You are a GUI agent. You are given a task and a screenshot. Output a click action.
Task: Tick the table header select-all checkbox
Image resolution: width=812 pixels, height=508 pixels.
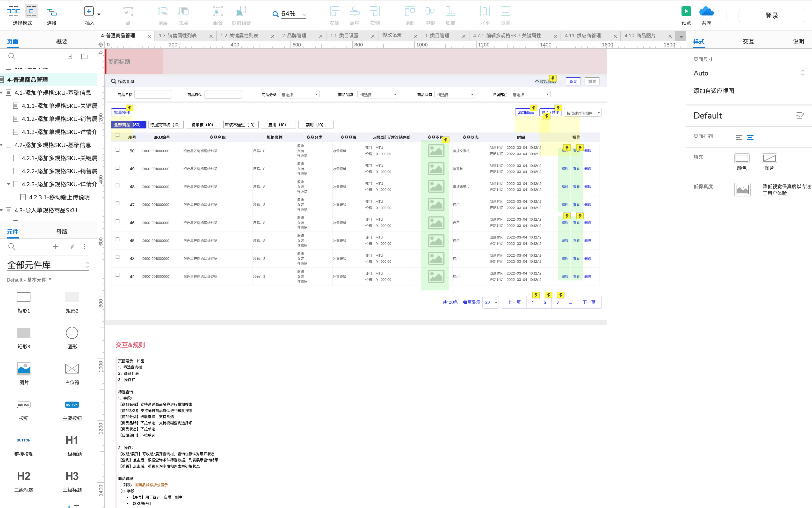point(117,135)
